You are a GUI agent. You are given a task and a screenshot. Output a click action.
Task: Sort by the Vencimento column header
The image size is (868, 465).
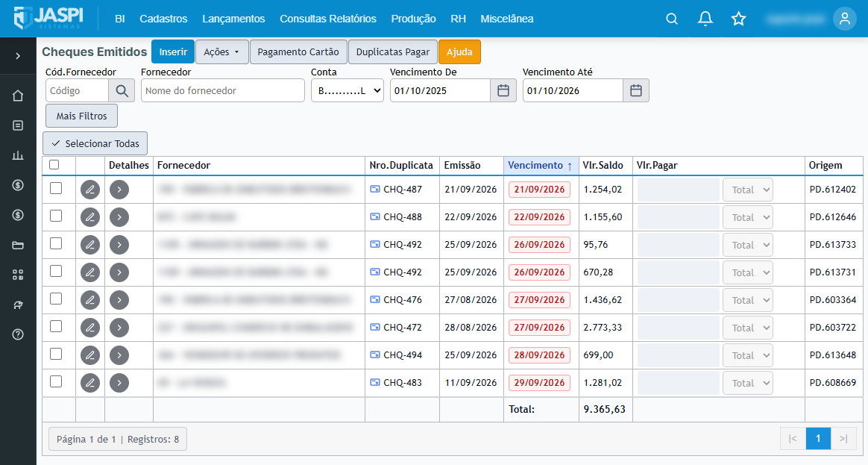pyautogui.click(x=541, y=165)
